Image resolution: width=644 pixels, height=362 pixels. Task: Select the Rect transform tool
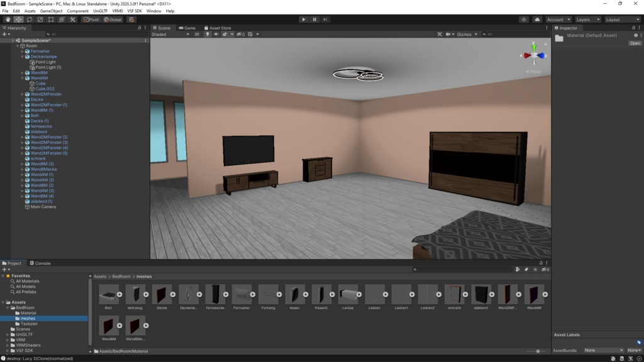(50, 19)
